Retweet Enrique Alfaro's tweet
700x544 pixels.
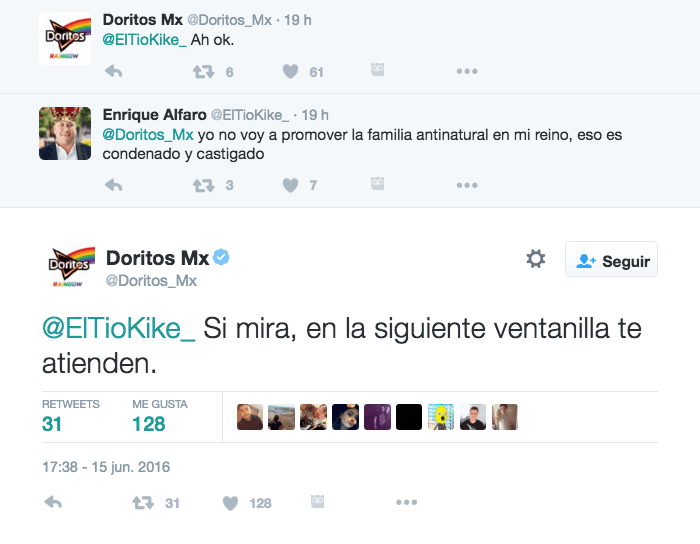[203, 185]
